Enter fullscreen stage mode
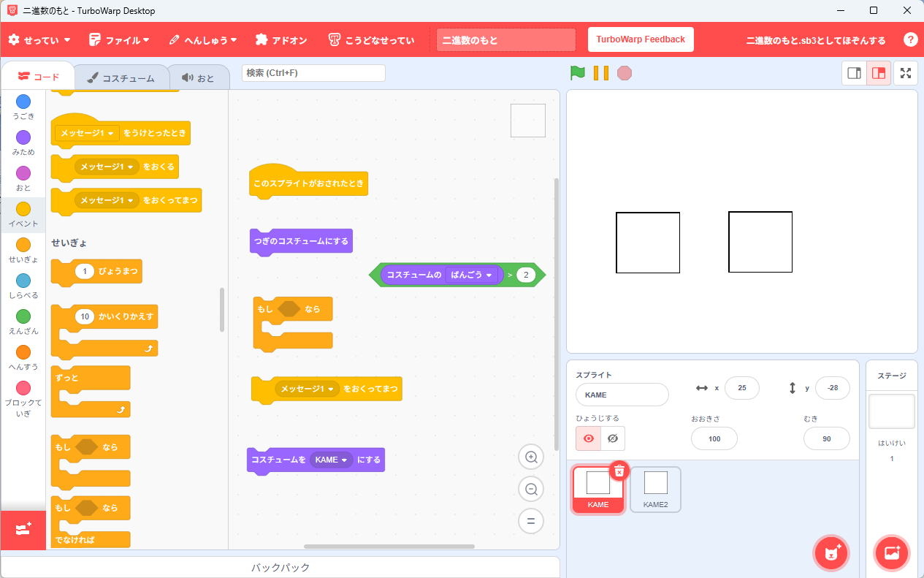 point(906,73)
